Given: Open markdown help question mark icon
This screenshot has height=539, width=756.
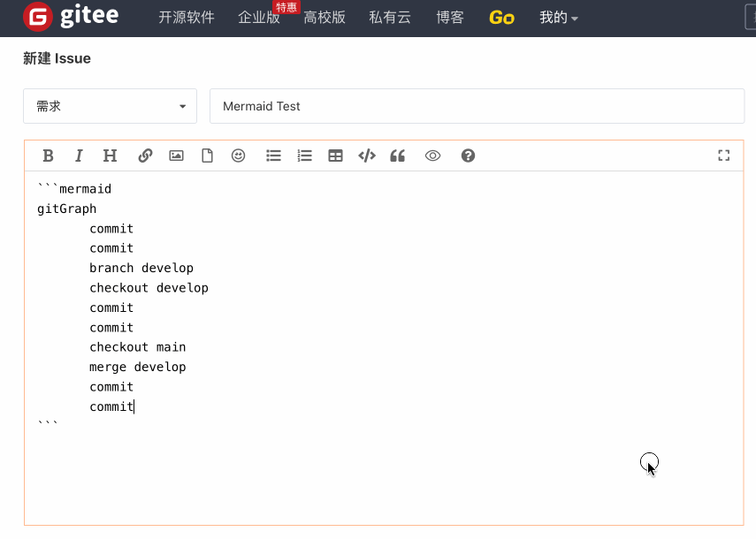Looking at the screenshot, I should coord(468,156).
